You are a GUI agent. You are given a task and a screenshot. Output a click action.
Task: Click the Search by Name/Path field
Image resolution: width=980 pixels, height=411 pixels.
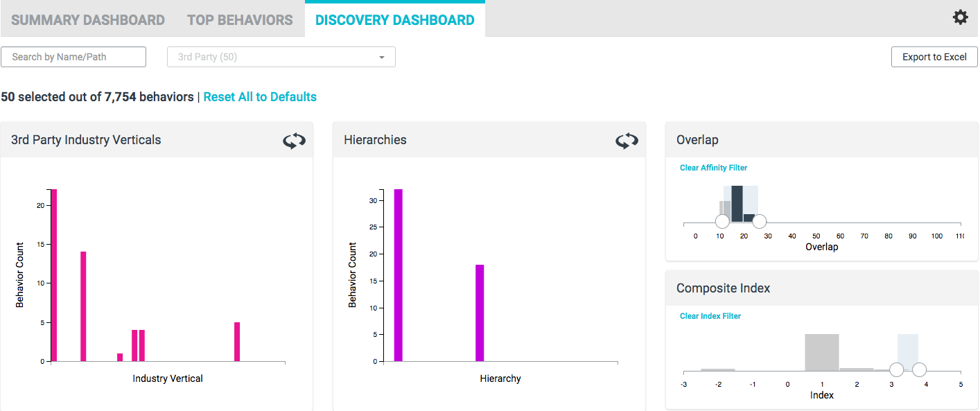[x=73, y=57]
